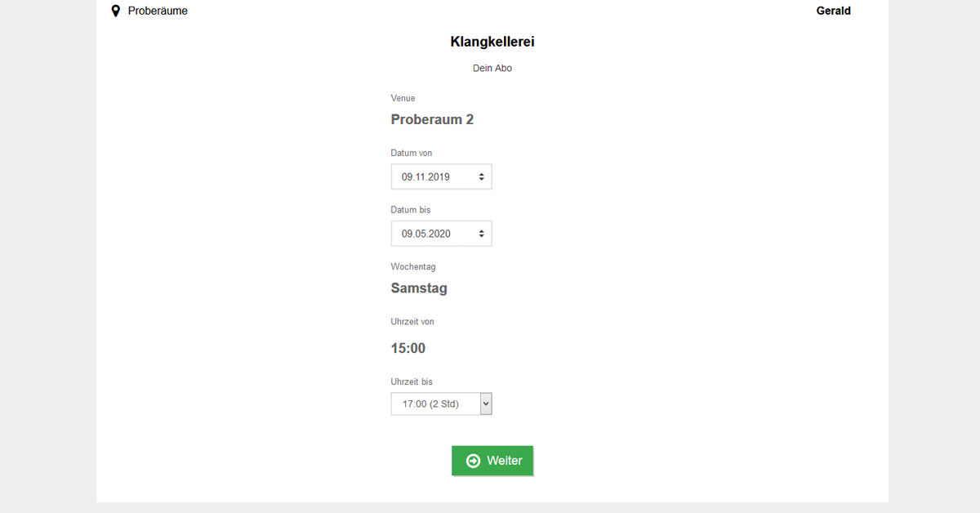The image size is (980, 513).
Task: Open the Uhrzeit bis combo box
Action: 441,404
